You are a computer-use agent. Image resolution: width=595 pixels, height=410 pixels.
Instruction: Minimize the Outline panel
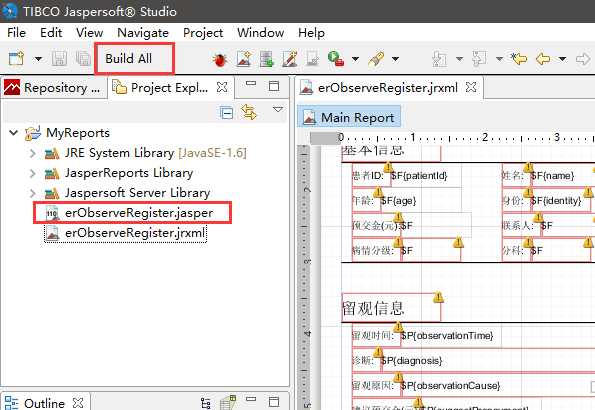(251, 399)
